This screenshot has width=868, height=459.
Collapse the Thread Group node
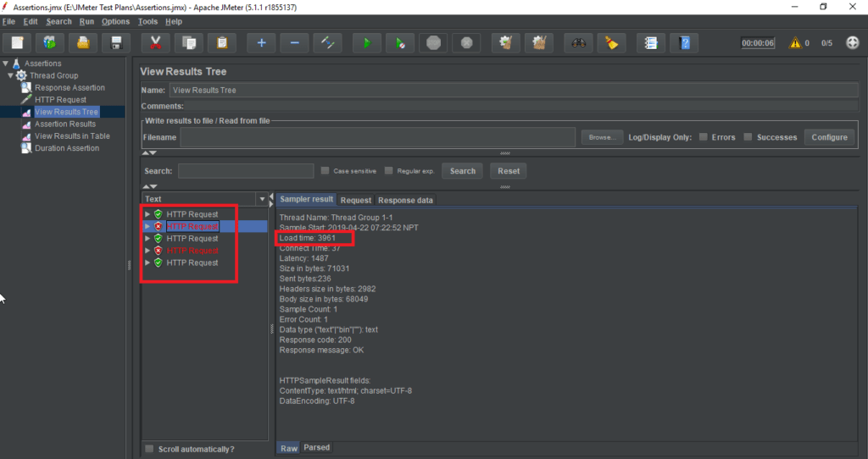(x=10, y=75)
